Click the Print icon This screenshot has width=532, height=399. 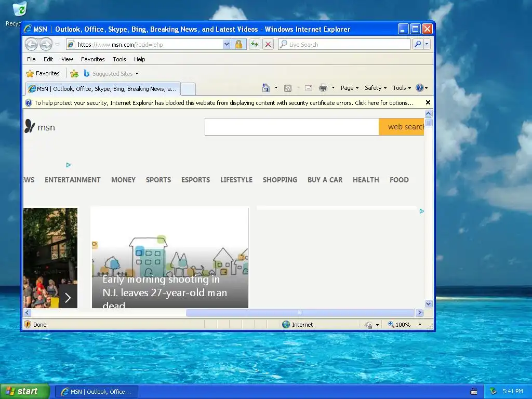click(323, 88)
